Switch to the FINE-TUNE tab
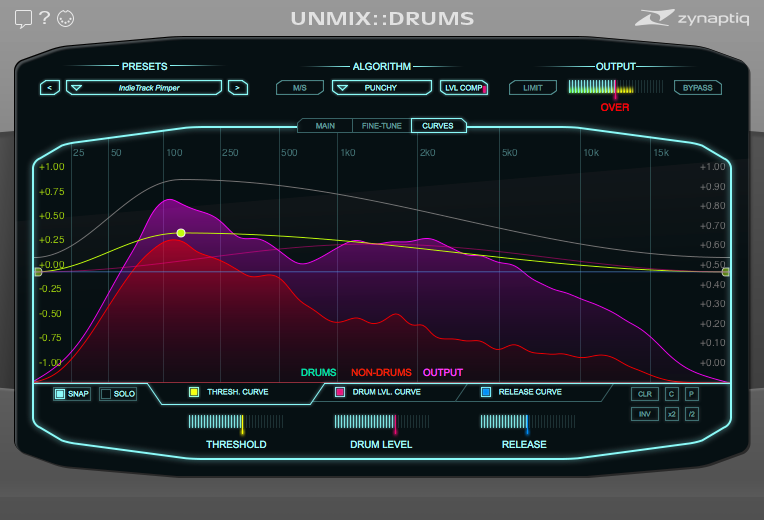 tap(382, 126)
